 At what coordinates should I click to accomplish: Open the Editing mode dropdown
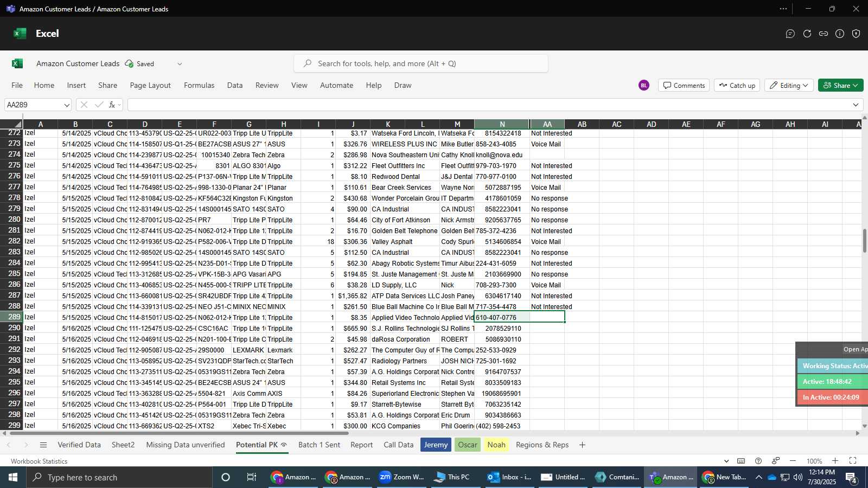789,85
